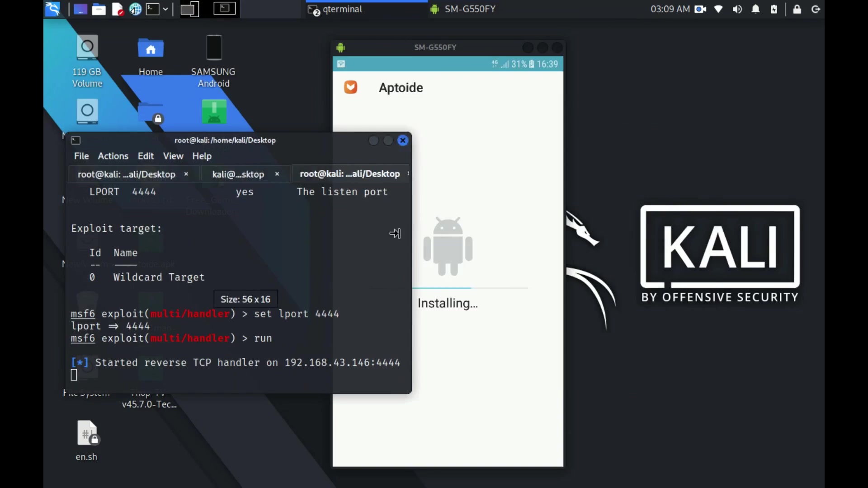Image resolution: width=868 pixels, height=488 pixels.
Task: Open the File menu in qterminal
Action: pos(81,156)
